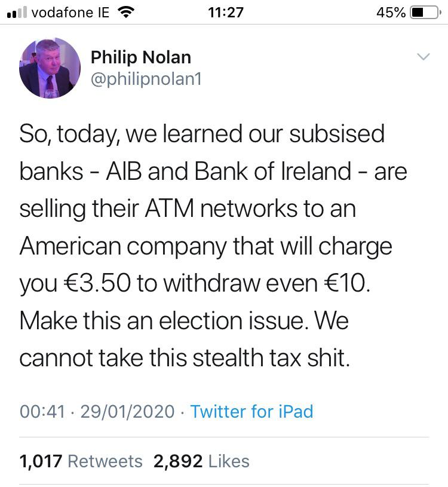Open Philip Nolan's profile avatar
This screenshot has height=487, width=448.
51,68
